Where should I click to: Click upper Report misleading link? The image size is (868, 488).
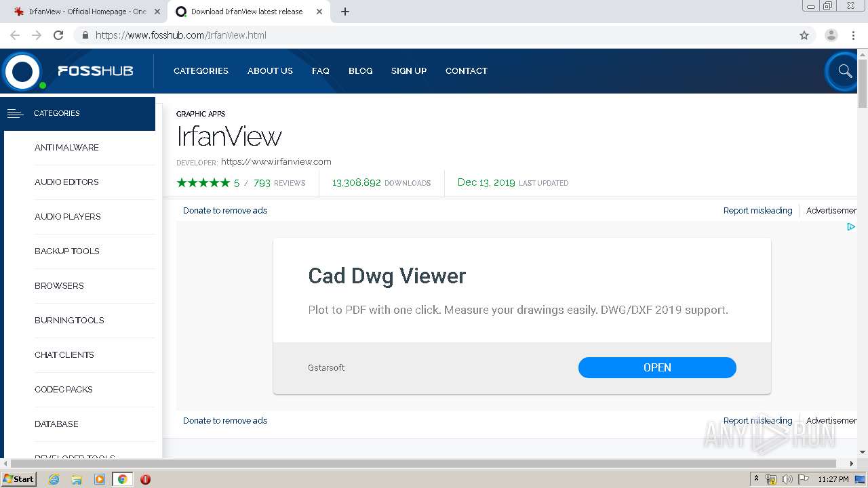(x=757, y=210)
